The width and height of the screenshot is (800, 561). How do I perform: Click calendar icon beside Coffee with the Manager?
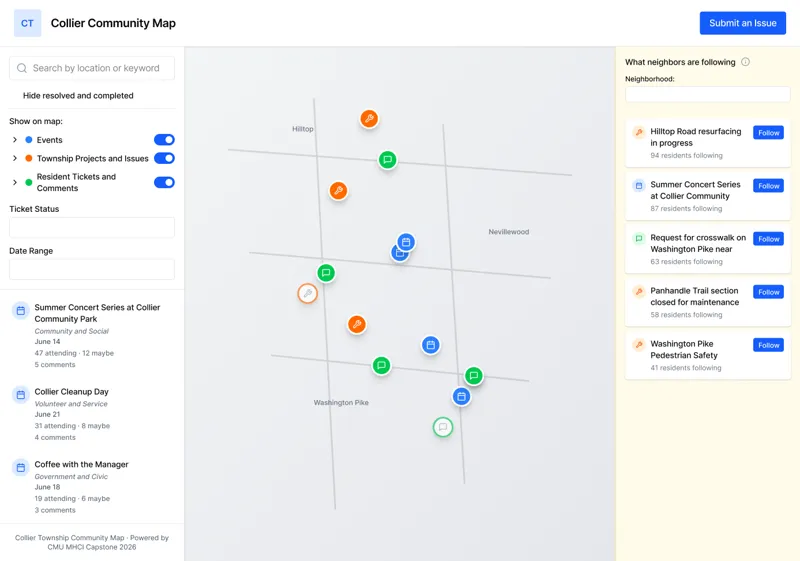[x=21, y=468]
